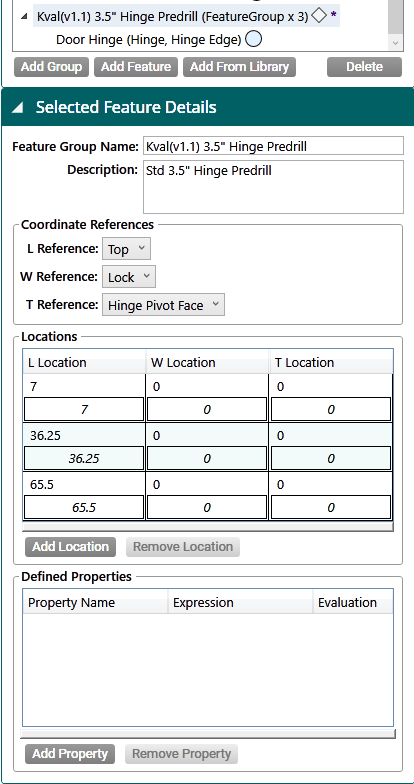
Task: Open the T Reference dropdown
Action: coord(164,305)
